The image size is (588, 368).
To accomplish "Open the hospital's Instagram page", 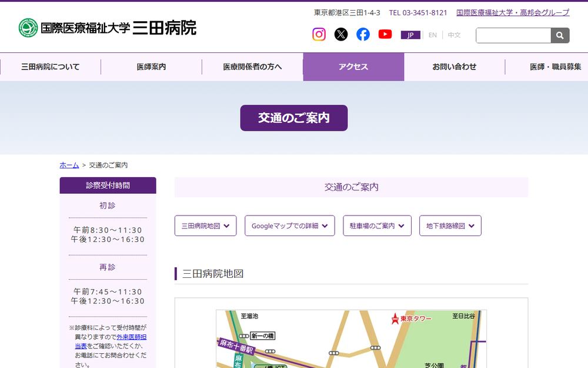I will tap(319, 34).
